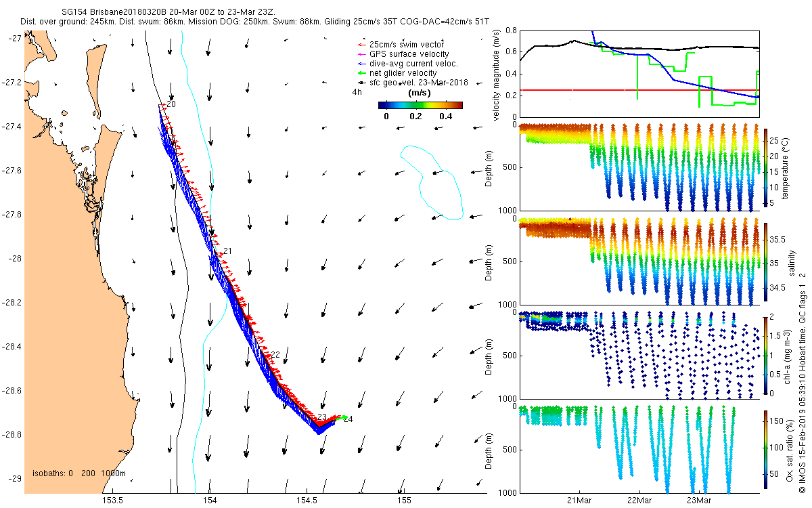Click the day "22" marker on glider track
This screenshot has width=812, height=508.
pos(275,355)
